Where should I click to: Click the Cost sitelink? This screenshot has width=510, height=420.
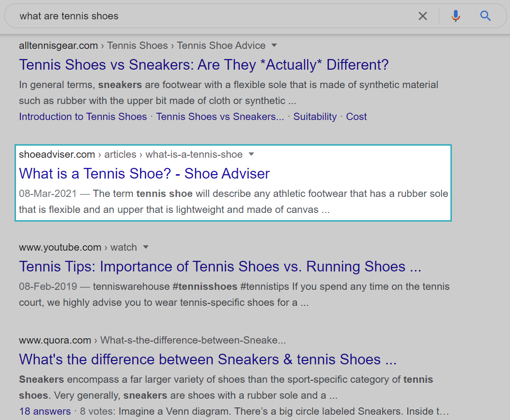[x=356, y=117]
